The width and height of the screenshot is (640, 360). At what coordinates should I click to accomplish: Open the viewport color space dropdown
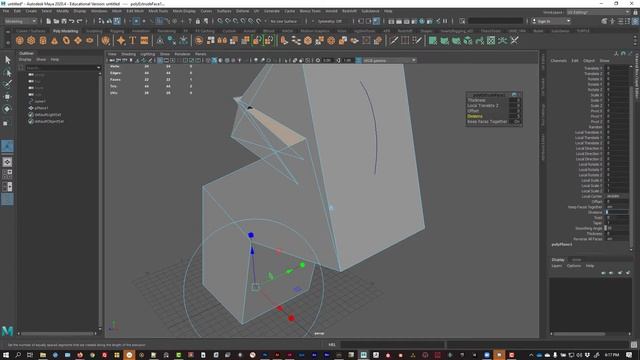(x=389, y=60)
